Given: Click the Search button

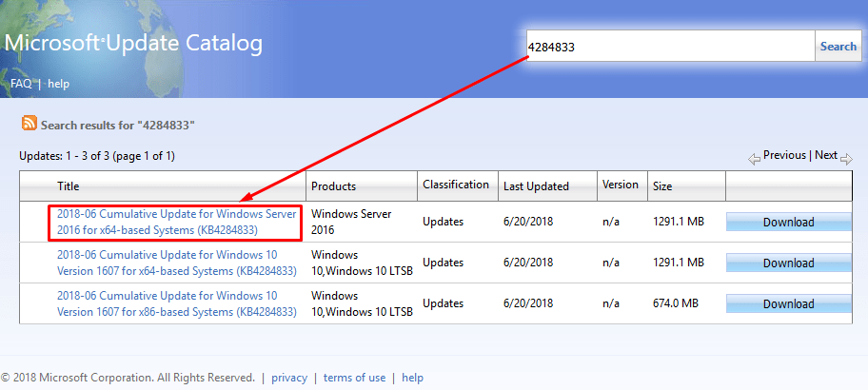Looking at the screenshot, I should 838,46.
